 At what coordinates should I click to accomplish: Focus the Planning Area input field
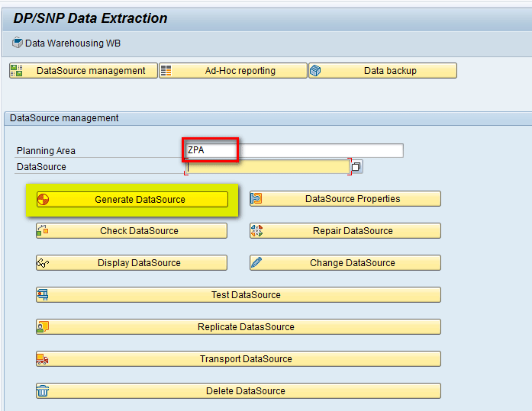click(x=294, y=151)
